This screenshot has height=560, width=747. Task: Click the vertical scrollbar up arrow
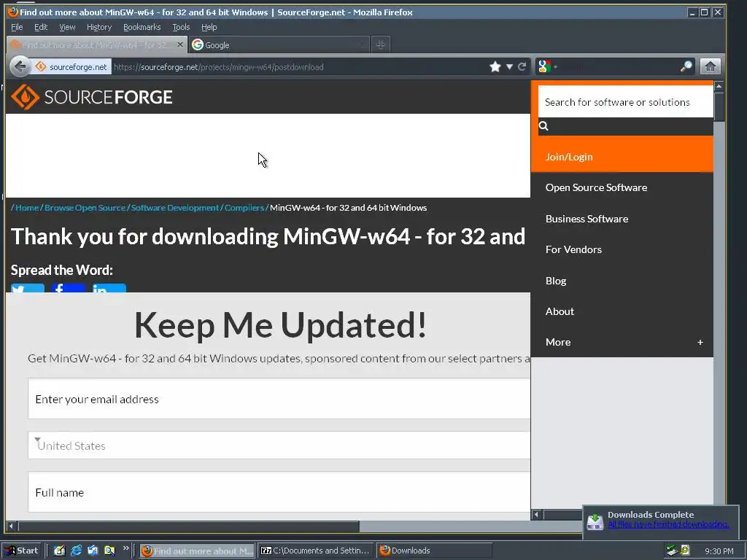coord(719,86)
